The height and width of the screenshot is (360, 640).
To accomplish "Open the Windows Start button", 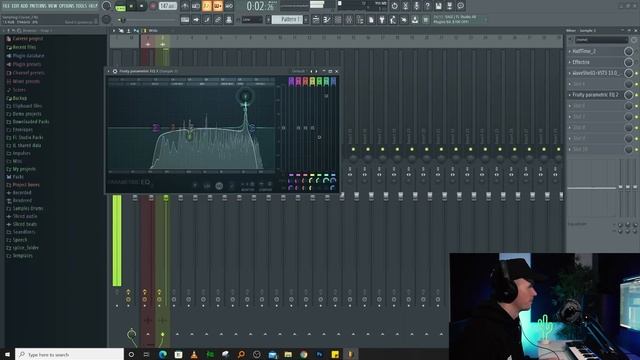I will pos(7,355).
